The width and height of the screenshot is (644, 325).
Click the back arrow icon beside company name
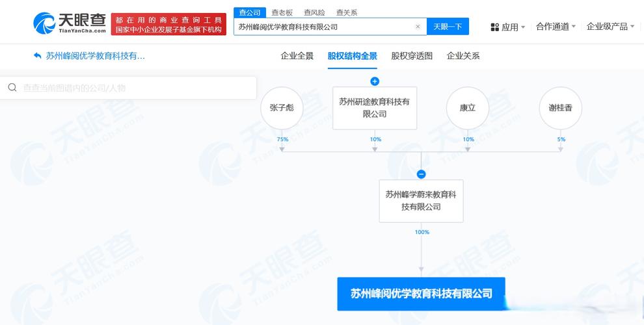pyautogui.click(x=37, y=56)
